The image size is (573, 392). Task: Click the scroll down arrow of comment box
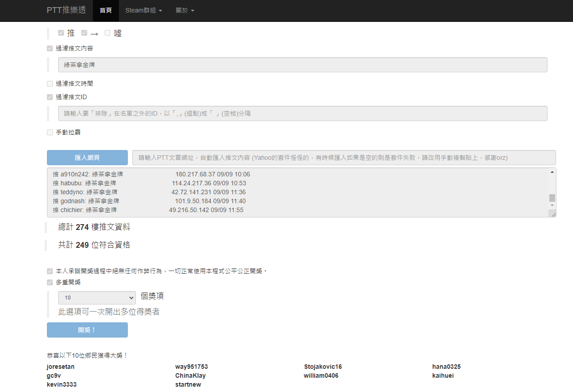pyautogui.click(x=552, y=205)
